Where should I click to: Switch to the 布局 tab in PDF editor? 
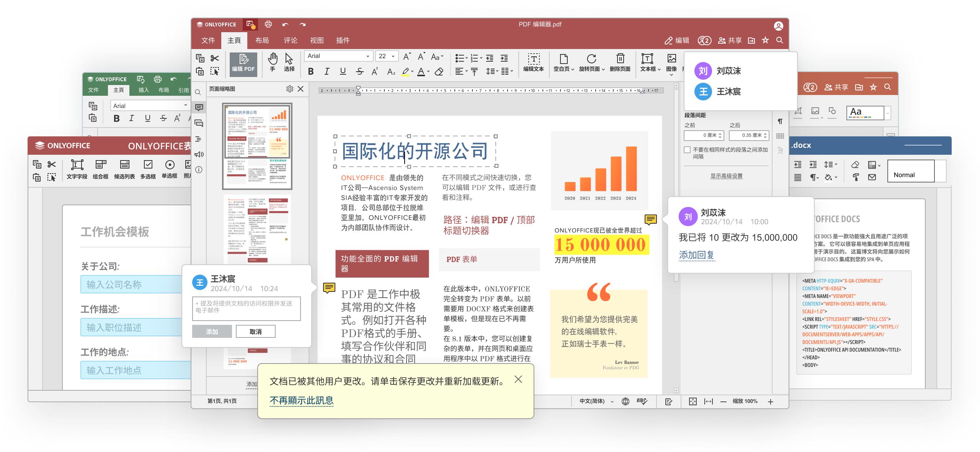[x=262, y=41]
